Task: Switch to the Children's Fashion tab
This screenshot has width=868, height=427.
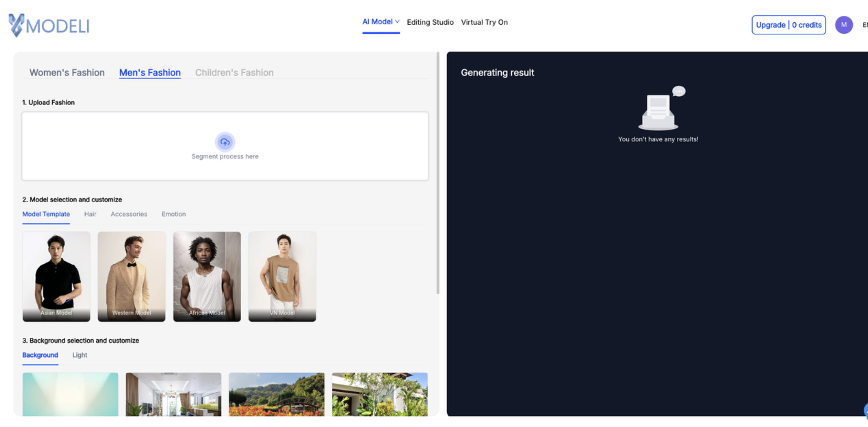Action: (234, 72)
